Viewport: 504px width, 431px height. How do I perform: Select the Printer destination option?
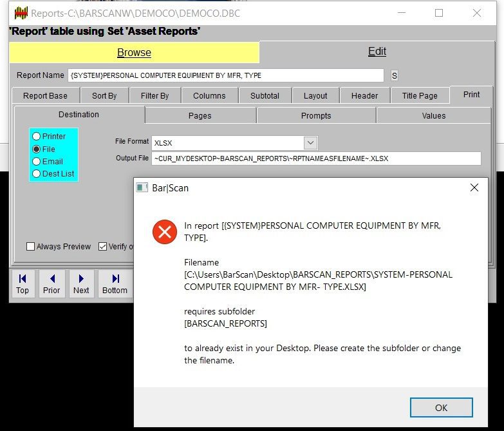point(37,137)
